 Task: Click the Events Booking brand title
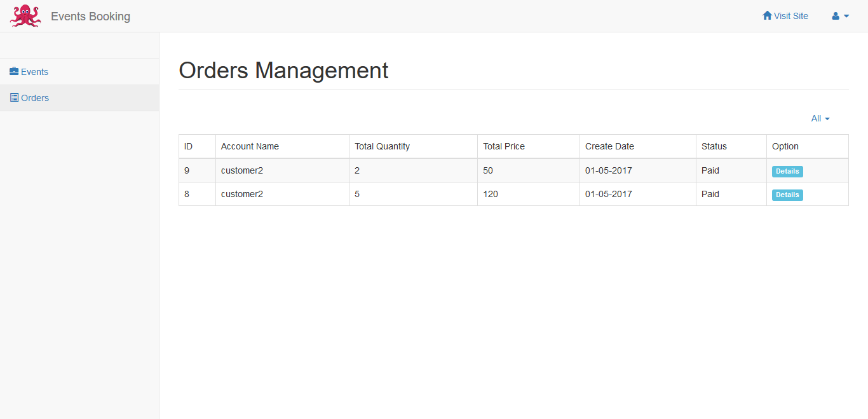[90, 17]
